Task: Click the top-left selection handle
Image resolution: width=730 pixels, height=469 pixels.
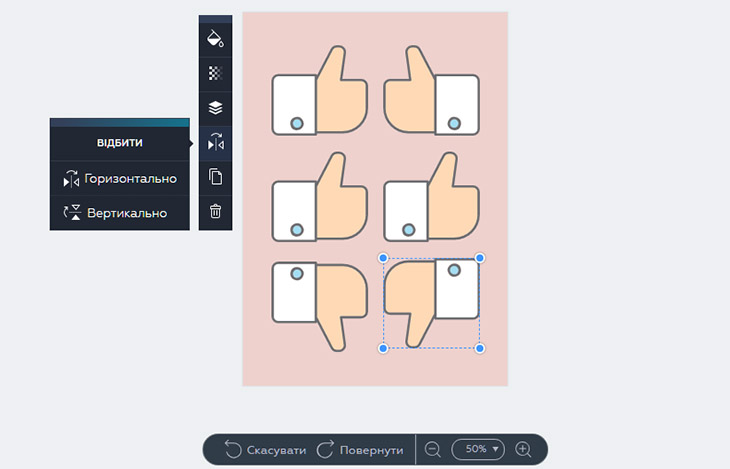Action: point(383,258)
